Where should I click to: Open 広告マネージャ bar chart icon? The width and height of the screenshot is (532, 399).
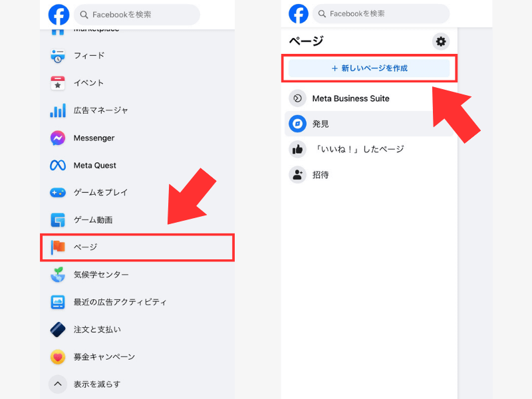(x=58, y=110)
